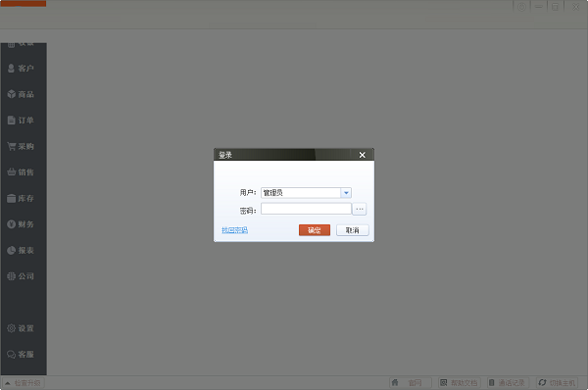Click the 找回密码 recover password link
The width and height of the screenshot is (588, 390).
(x=235, y=230)
